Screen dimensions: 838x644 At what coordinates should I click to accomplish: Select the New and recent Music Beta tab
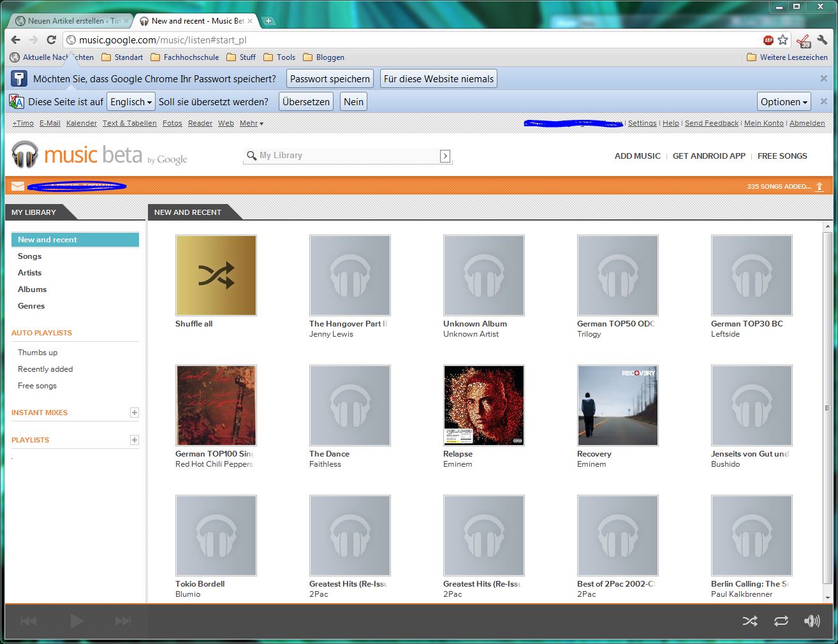[196, 21]
